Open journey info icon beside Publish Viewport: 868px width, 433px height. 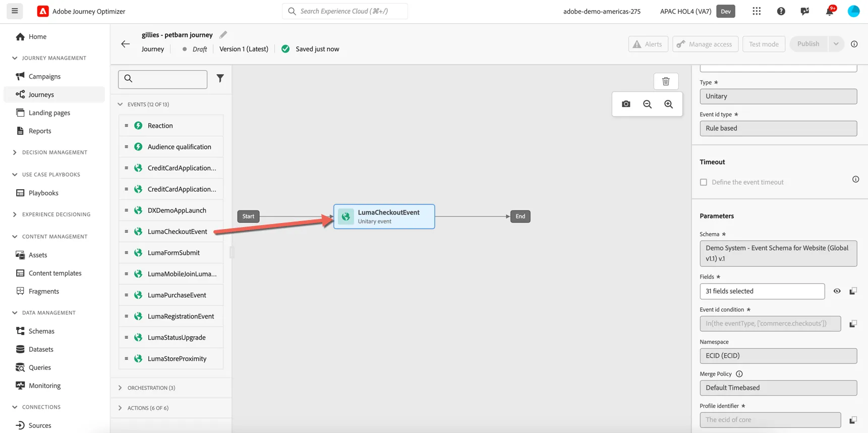tap(854, 44)
